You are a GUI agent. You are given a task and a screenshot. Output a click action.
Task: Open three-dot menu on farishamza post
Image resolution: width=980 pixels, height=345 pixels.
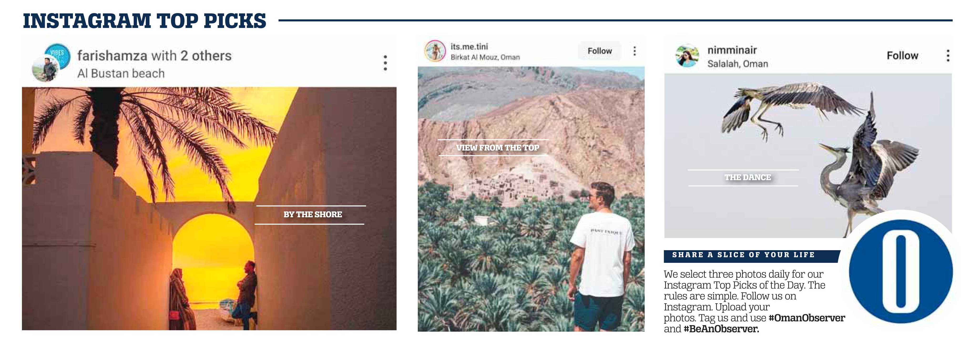pyautogui.click(x=385, y=63)
